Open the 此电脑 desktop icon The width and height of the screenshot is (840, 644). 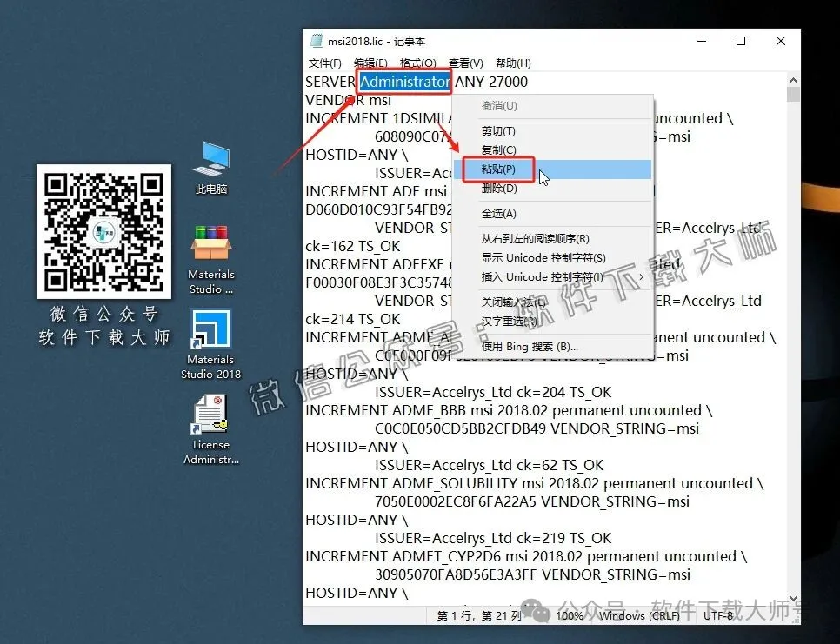[211, 161]
